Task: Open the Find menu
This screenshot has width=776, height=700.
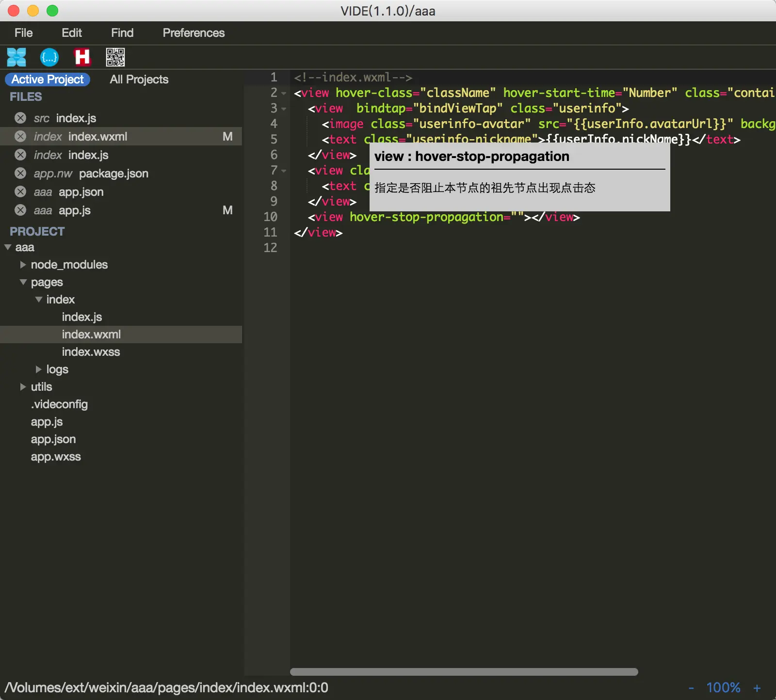Action: pos(122,33)
